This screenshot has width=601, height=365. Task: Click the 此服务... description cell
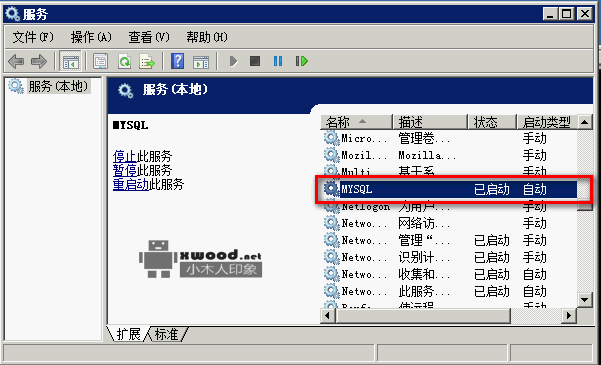(x=424, y=292)
